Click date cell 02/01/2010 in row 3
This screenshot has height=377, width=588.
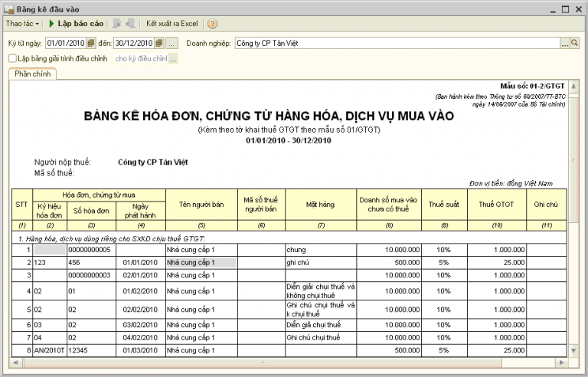[x=140, y=275]
